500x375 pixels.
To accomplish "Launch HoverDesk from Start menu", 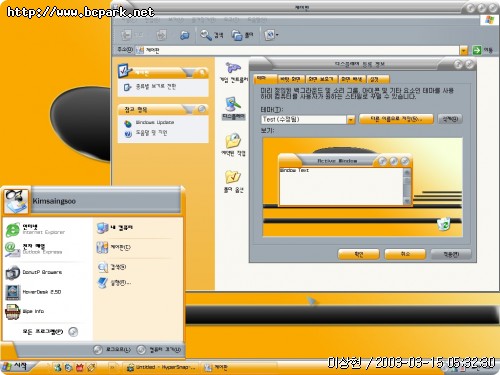I will click(33, 292).
